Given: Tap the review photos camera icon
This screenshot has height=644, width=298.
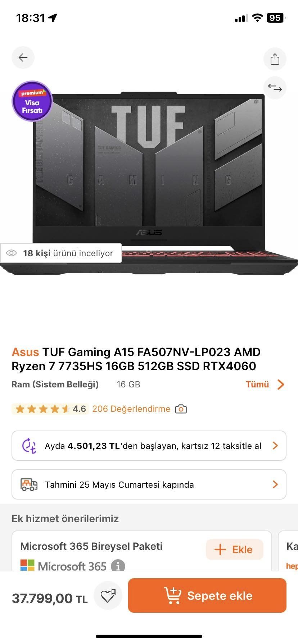Looking at the screenshot, I should tap(181, 409).
